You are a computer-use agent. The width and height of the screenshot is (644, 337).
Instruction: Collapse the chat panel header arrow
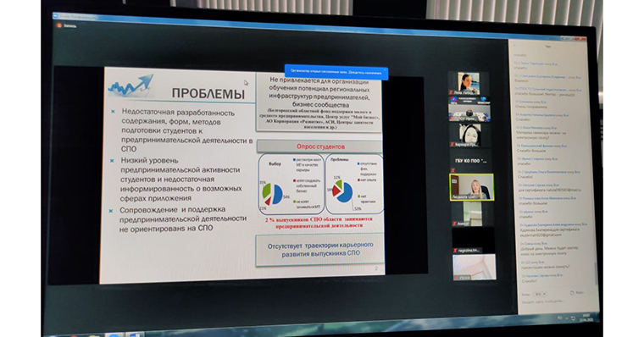514,46
